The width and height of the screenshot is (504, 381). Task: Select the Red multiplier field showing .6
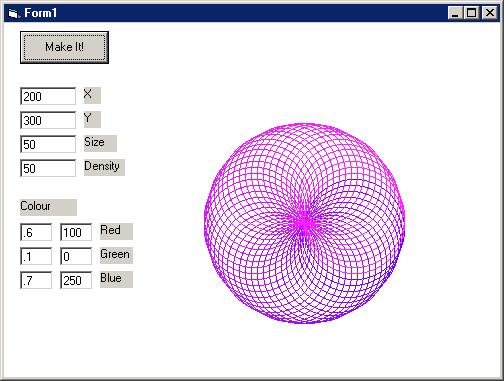click(36, 232)
